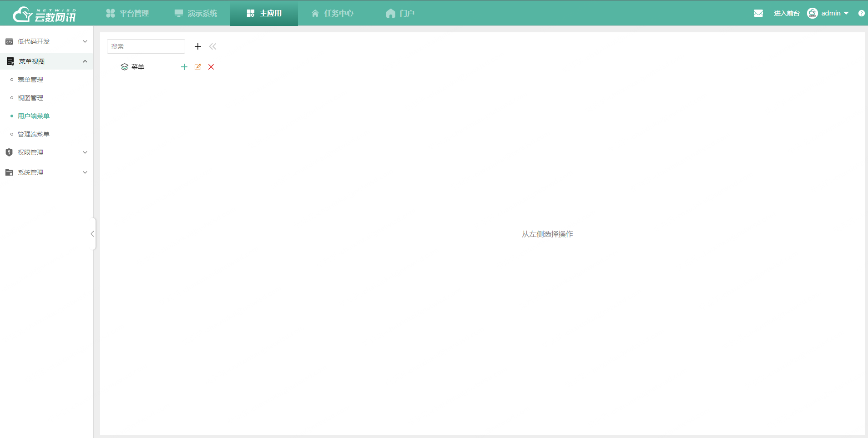The height and width of the screenshot is (438, 868).
Task: Click the admin avatar icon
Action: point(813,13)
